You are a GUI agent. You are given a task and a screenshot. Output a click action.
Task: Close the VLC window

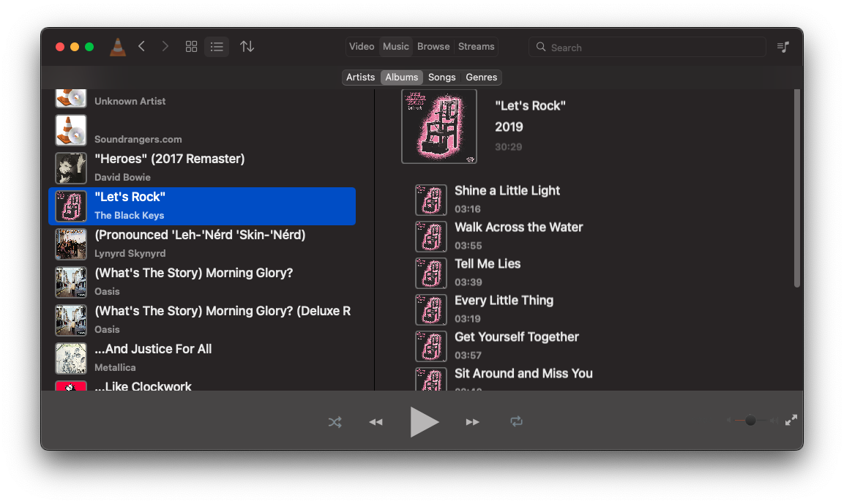click(60, 47)
